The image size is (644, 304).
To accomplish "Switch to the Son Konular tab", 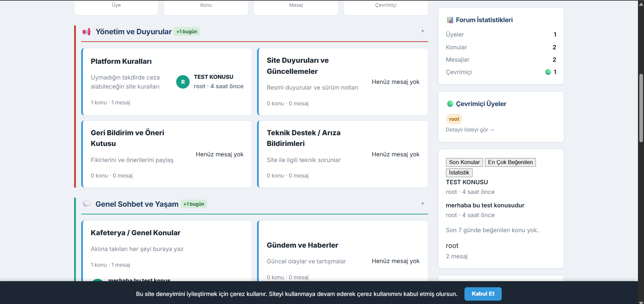I will 464,162.
